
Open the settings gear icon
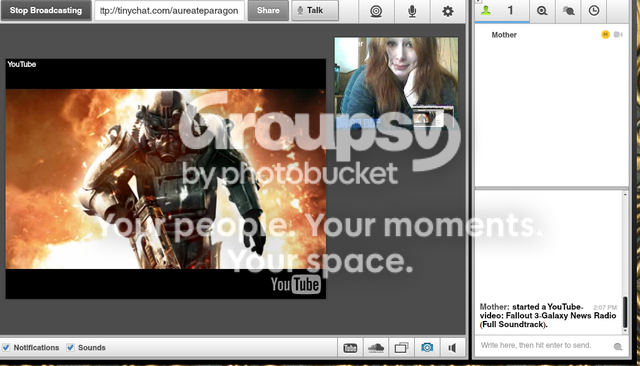[x=448, y=11]
